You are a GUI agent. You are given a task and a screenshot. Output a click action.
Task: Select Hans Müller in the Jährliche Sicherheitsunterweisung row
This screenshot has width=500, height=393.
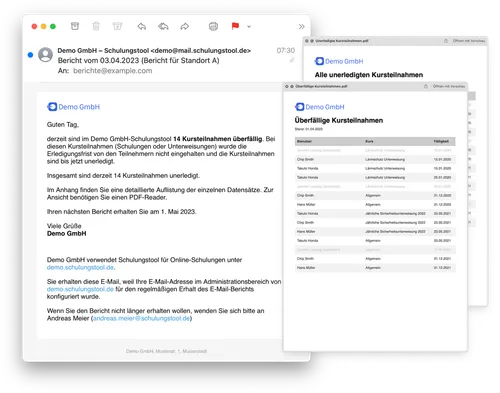(306, 231)
